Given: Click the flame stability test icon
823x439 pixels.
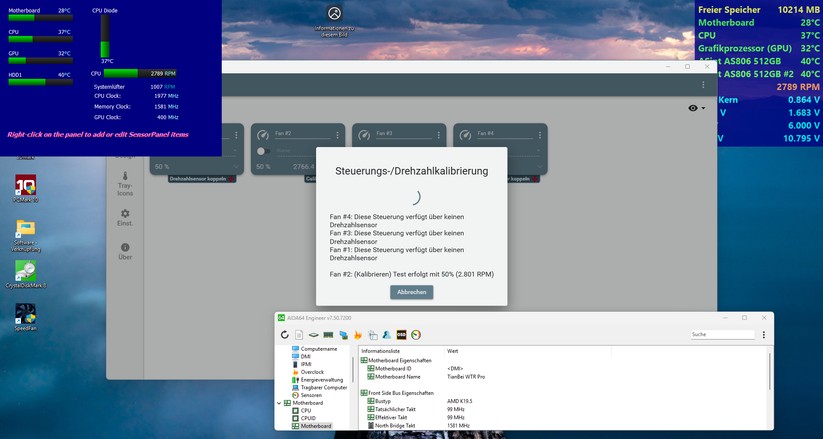Looking at the screenshot, I should (x=357, y=334).
